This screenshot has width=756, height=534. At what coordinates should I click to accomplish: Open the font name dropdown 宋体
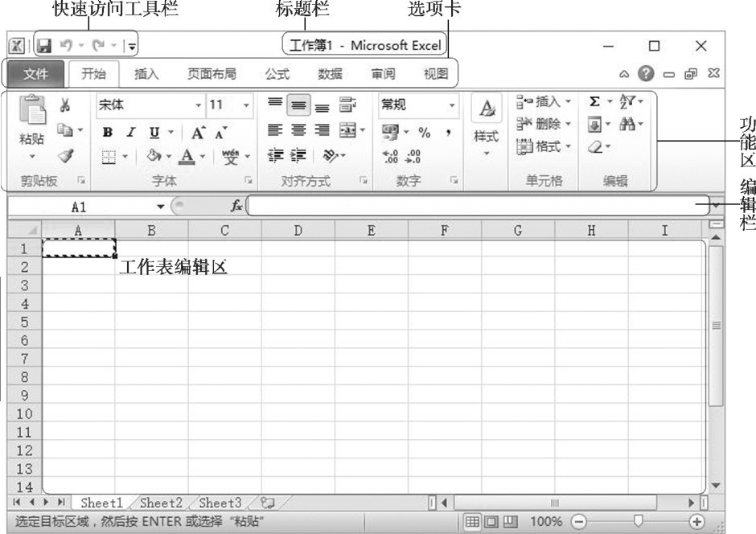198,105
